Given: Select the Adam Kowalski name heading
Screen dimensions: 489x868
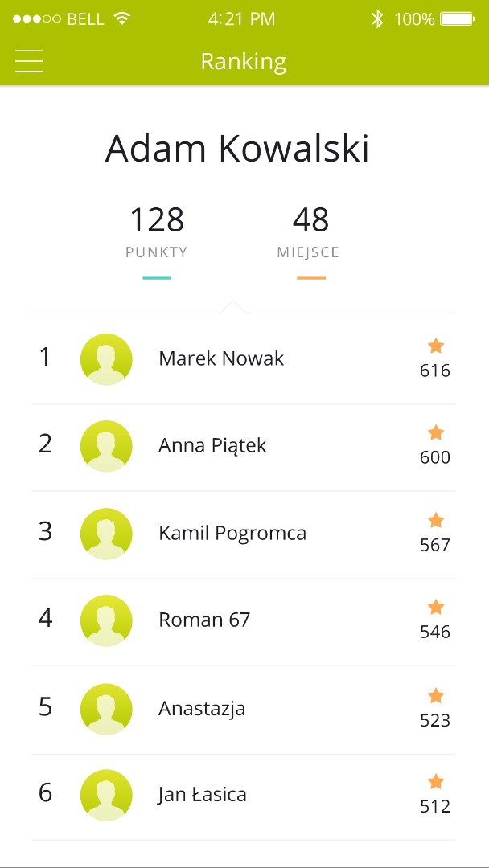Looking at the screenshot, I should click(x=237, y=149).
